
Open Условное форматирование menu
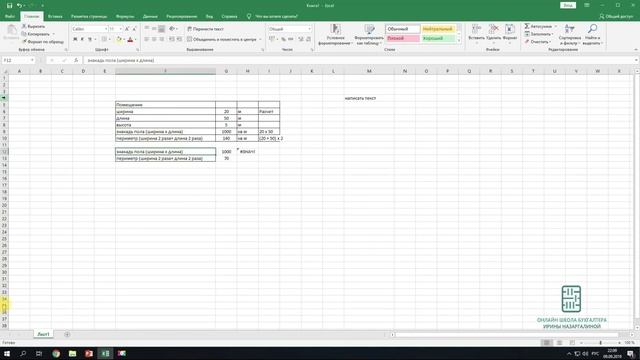point(336,35)
